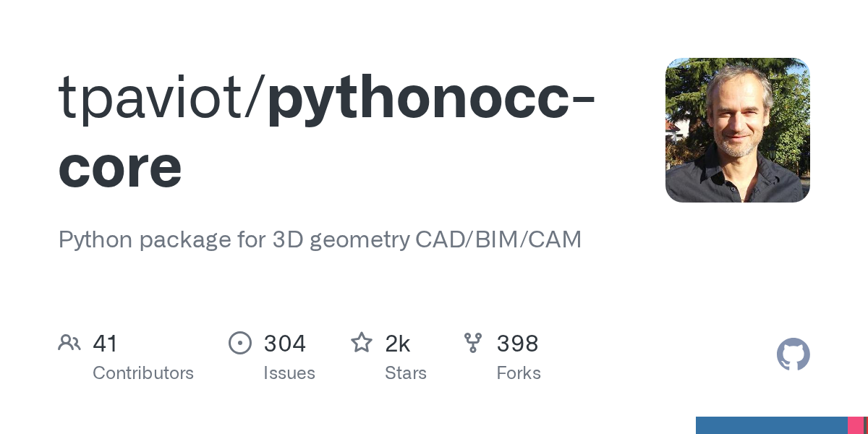The width and height of the screenshot is (868, 434).
Task: Click the Stars star icon
Action: point(362,343)
